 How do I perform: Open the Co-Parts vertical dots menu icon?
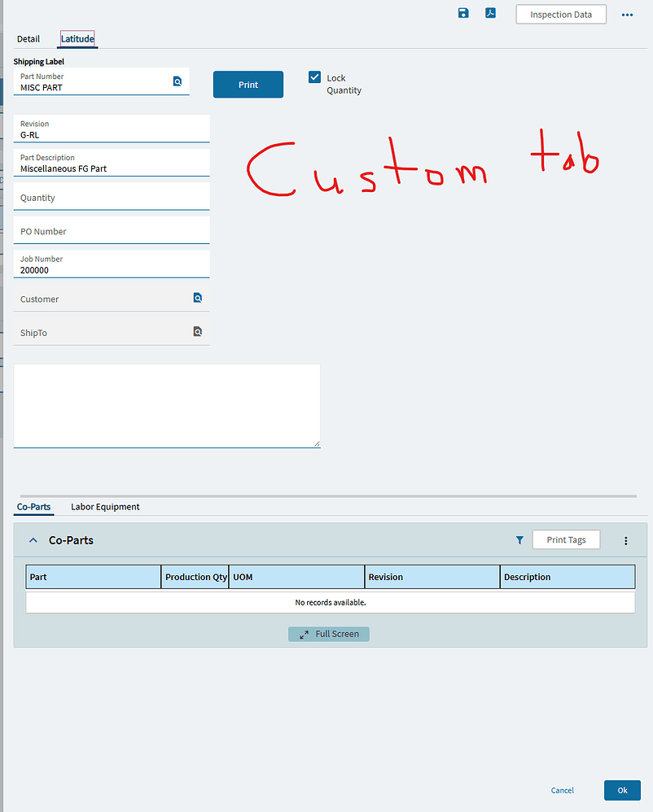pyautogui.click(x=625, y=539)
